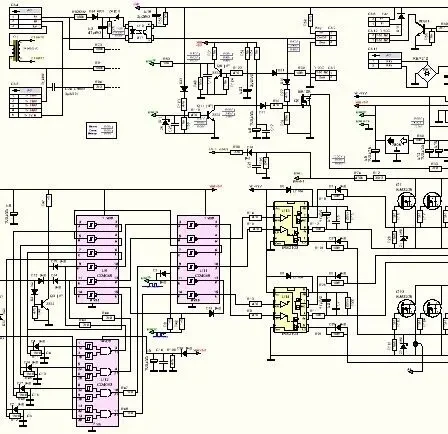Click the last NAND gate in bottom IC
The width and height of the screenshot is (448, 434).
coord(105,414)
